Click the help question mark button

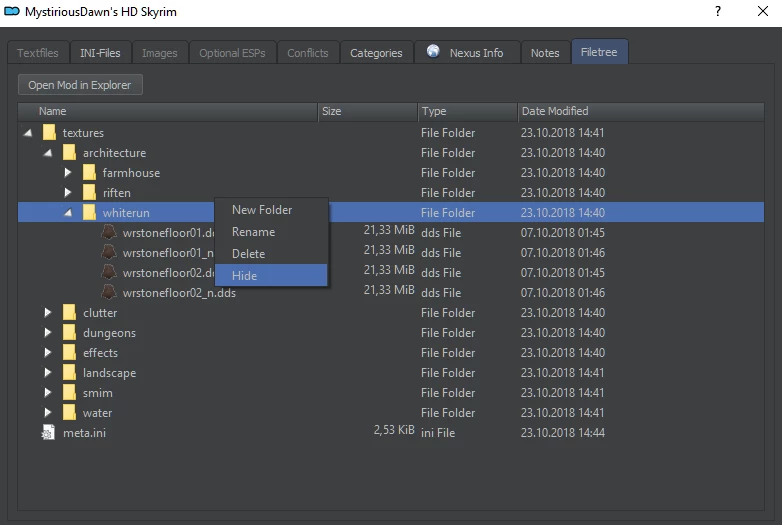pyautogui.click(x=718, y=11)
